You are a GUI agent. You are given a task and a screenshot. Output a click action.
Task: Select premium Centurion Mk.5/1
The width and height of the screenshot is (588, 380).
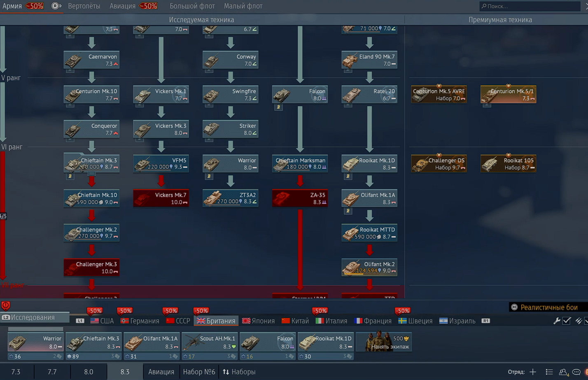508,95
